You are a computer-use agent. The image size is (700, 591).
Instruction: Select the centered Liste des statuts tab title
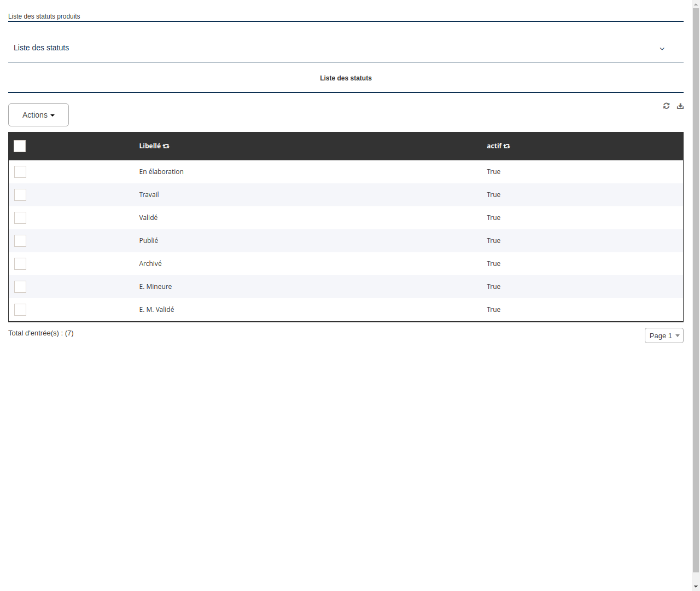coord(346,78)
